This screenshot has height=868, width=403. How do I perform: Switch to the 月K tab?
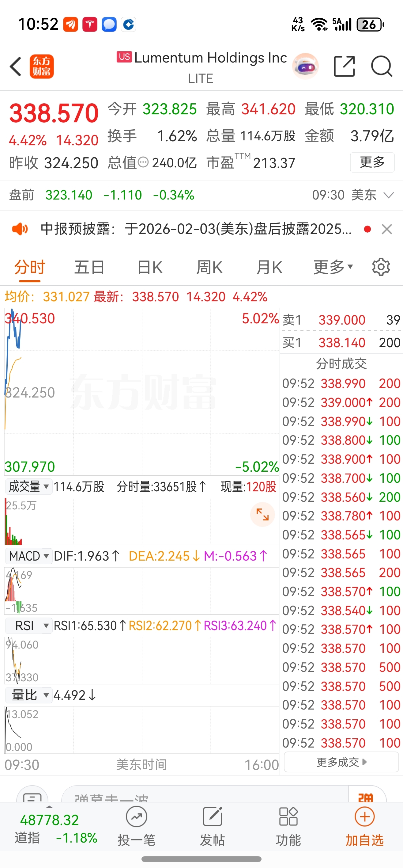pos(269,267)
